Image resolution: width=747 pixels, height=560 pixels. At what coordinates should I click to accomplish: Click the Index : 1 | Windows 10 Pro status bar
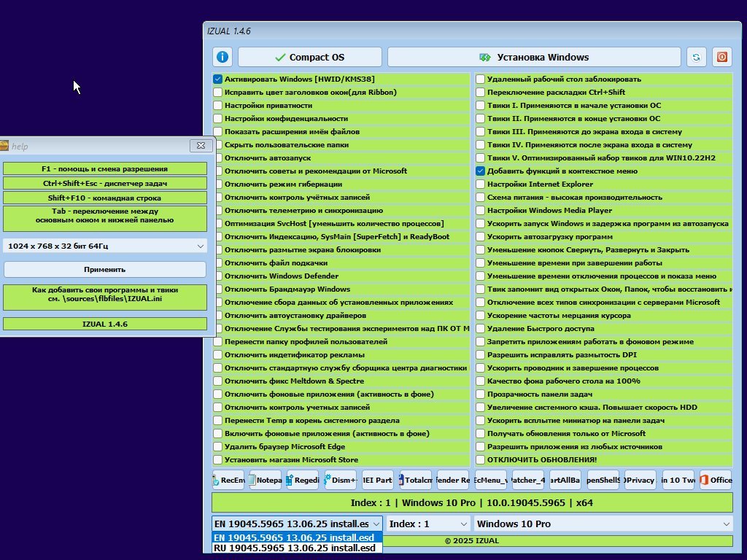tap(472, 503)
